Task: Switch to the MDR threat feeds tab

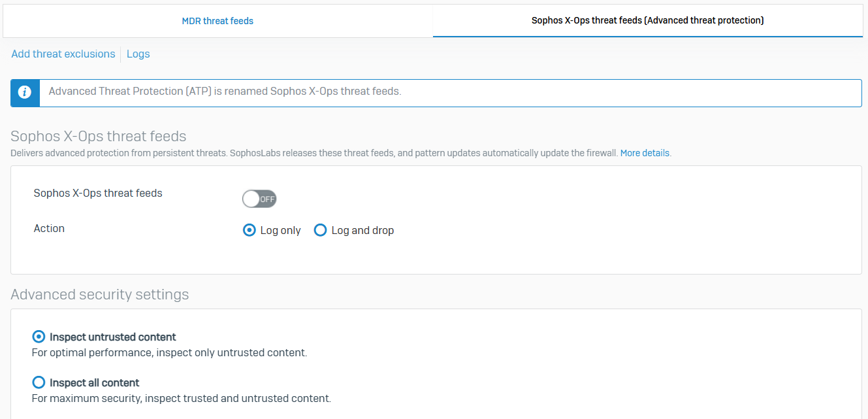Action: coord(217,21)
